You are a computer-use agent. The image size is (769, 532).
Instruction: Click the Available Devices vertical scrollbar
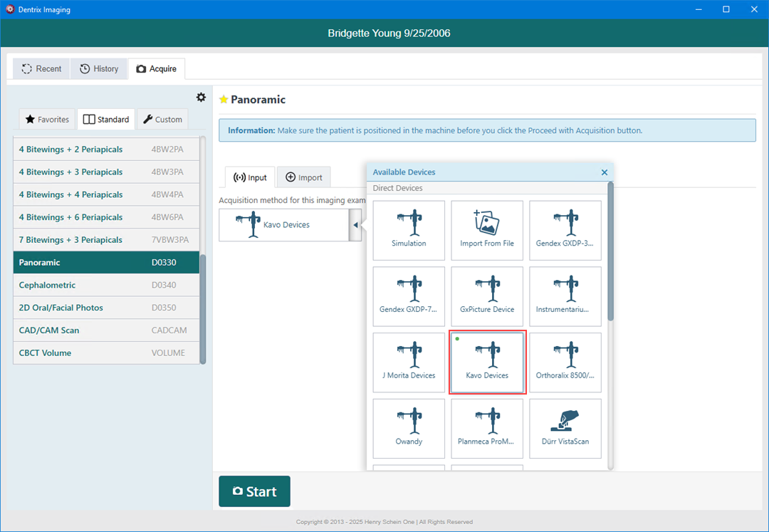point(610,251)
